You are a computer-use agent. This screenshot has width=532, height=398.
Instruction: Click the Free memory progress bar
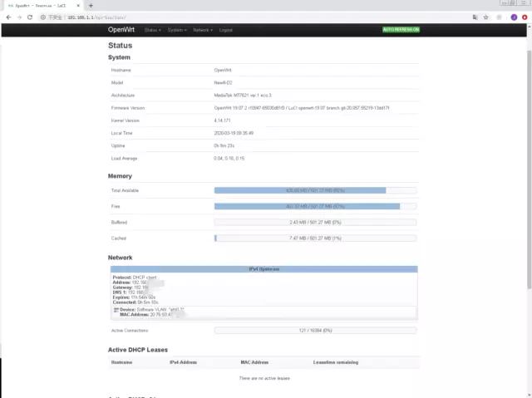point(315,206)
